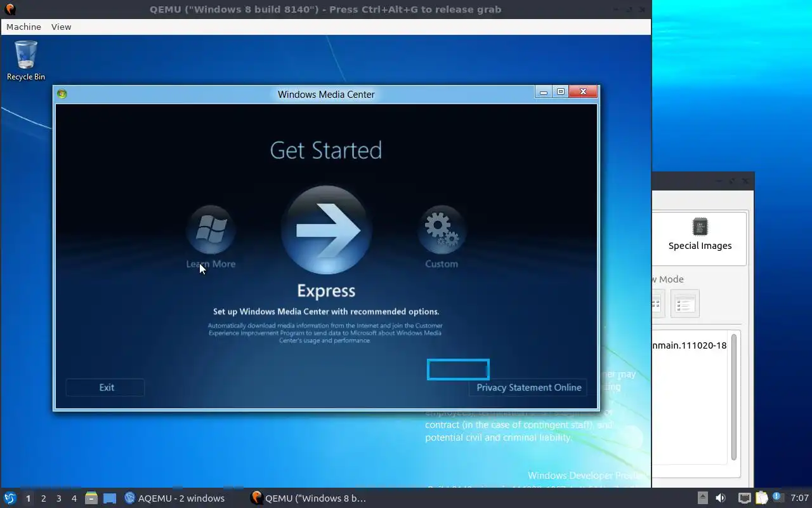This screenshot has width=812, height=508.
Task: Switch AQEMU to the icon grid view mode
Action: [657, 304]
